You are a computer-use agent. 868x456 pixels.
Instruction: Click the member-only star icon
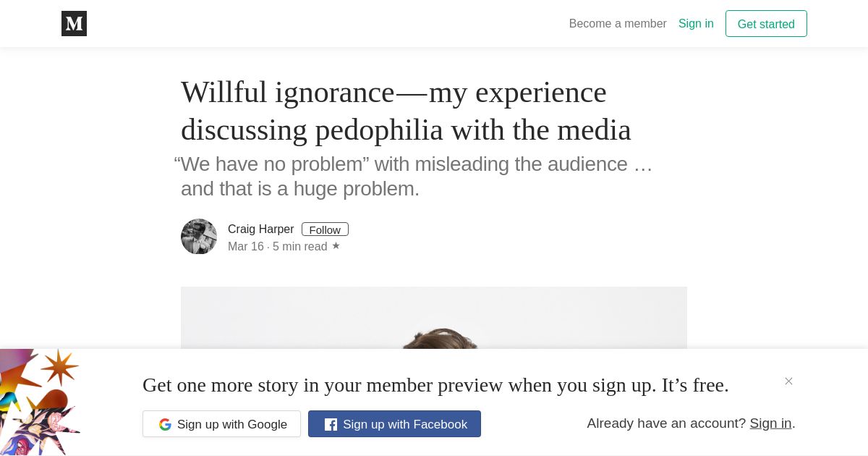pos(336,246)
